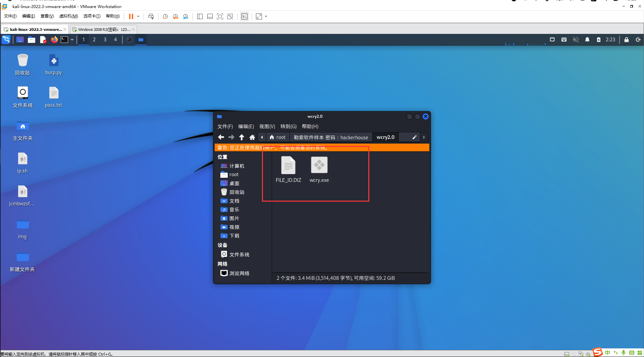Toggle path edit mode pencil button
Image resolution: width=644 pixels, height=357 pixels.
(414, 137)
